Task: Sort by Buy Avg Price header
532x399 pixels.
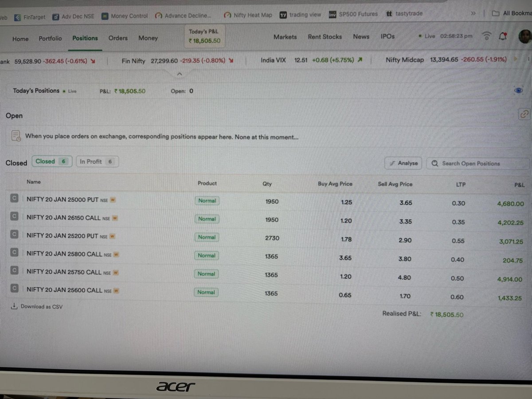Action: pyautogui.click(x=335, y=184)
